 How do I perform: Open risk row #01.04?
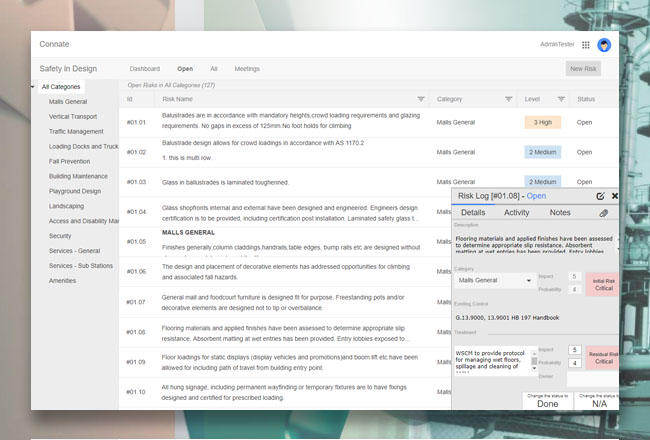pyautogui.click(x=285, y=212)
